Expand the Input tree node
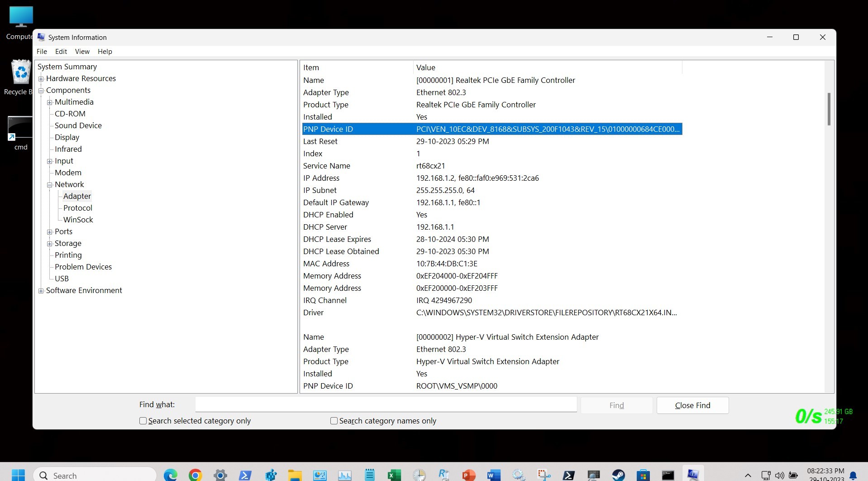 pos(50,161)
